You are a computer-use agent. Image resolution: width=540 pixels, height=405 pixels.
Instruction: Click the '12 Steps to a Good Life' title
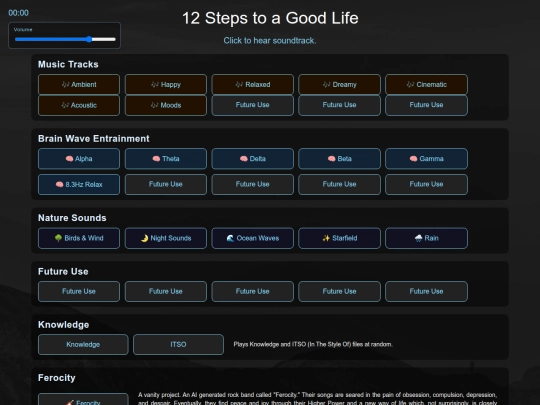270,18
